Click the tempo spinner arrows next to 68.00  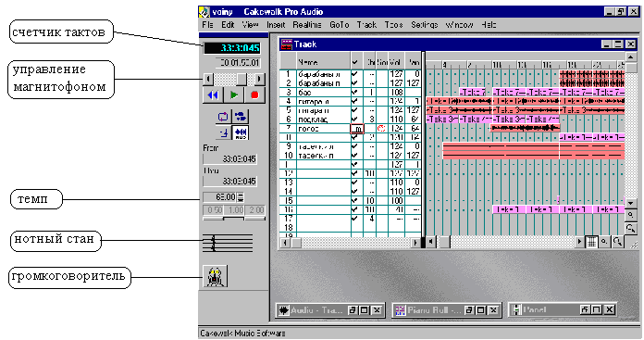(x=241, y=197)
